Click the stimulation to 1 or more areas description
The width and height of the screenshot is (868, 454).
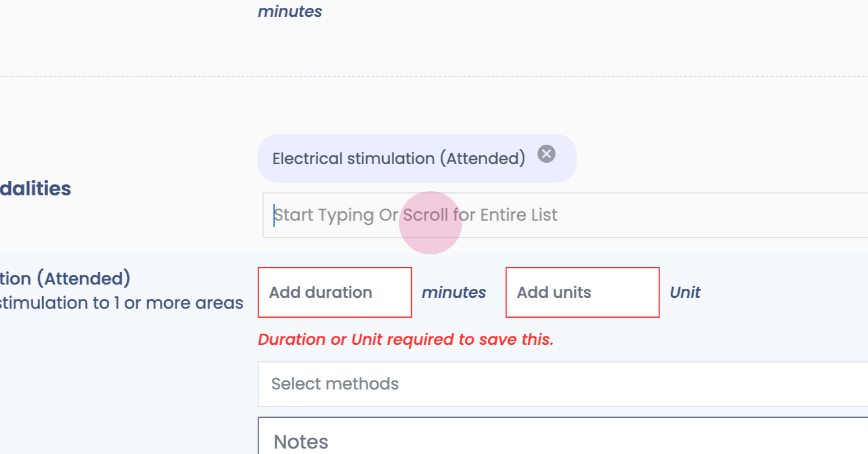coord(121,303)
